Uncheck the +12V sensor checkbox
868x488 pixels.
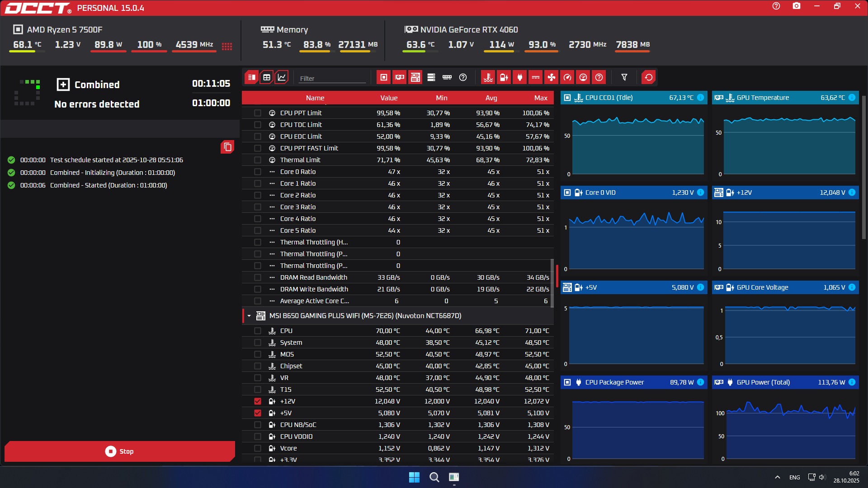click(258, 401)
